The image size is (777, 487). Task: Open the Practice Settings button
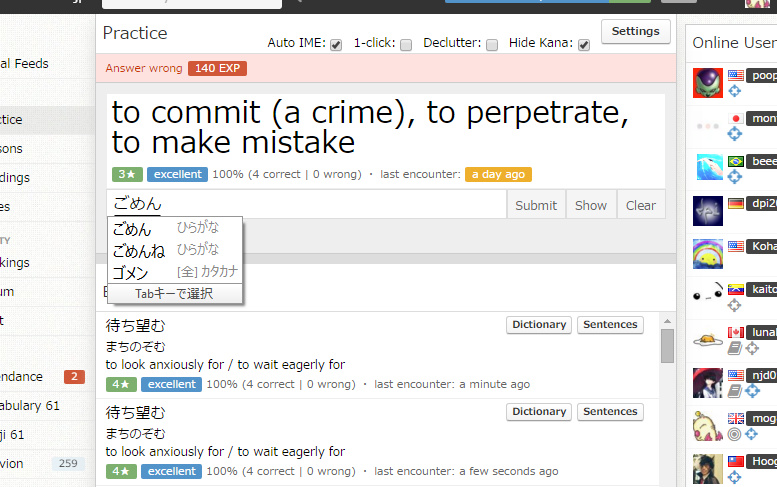pyautogui.click(x=635, y=31)
